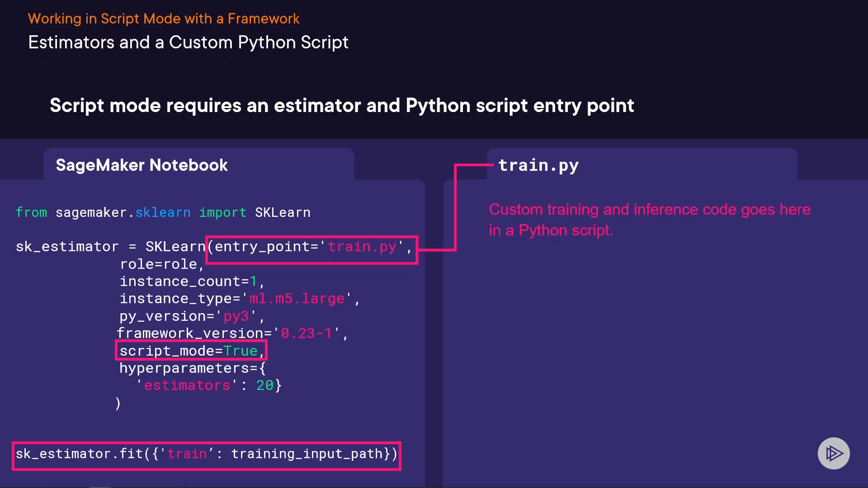The height and width of the screenshot is (488, 868).
Task: Click the sk_estimator = SKLearn assignment text
Action: [110, 247]
